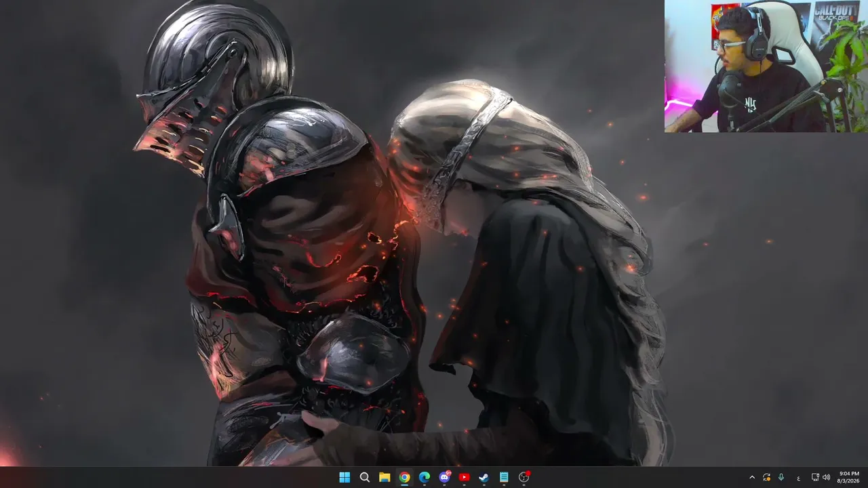The width and height of the screenshot is (868, 488).
Task: Open Notepad from the taskbar
Action: tap(504, 477)
